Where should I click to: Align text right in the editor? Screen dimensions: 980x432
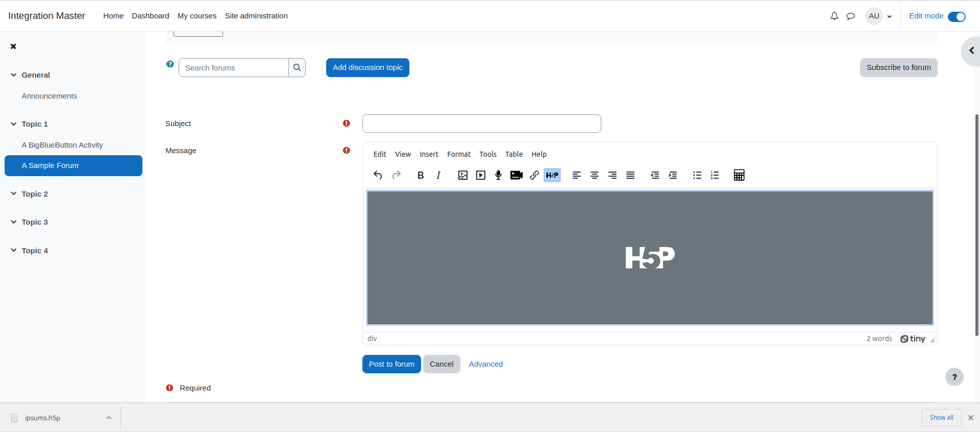(x=612, y=175)
